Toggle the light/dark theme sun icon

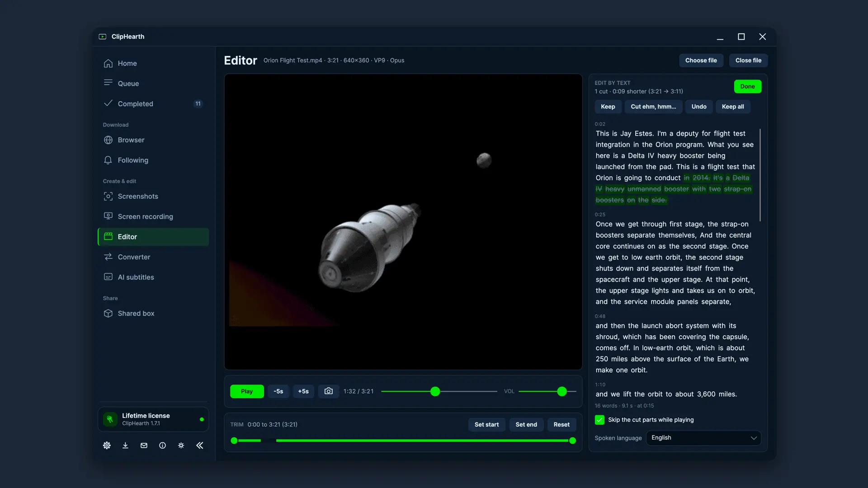pos(181,446)
